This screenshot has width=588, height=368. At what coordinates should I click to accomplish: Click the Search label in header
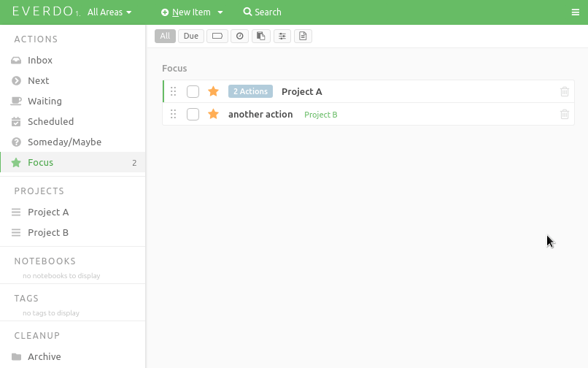click(x=268, y=12)
